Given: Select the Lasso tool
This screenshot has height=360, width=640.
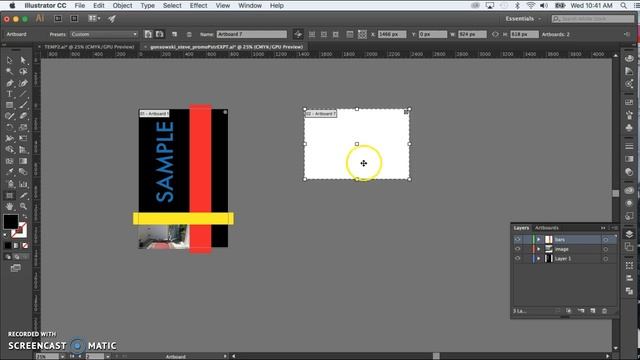Looking at the screenshot, I should pyautogui.click(x=23, y=71).
